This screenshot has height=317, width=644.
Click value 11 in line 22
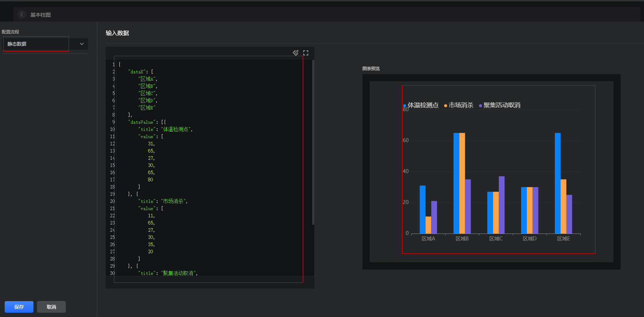coord(151,216)
